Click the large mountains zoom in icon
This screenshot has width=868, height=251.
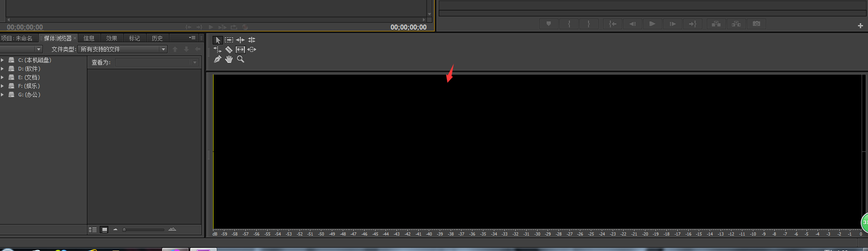172,229
